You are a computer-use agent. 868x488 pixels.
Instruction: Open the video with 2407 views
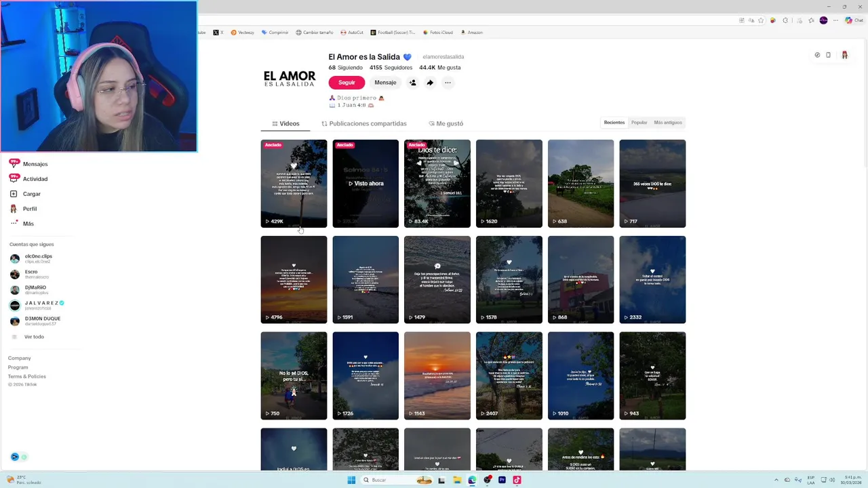click(x=509, y=376)
